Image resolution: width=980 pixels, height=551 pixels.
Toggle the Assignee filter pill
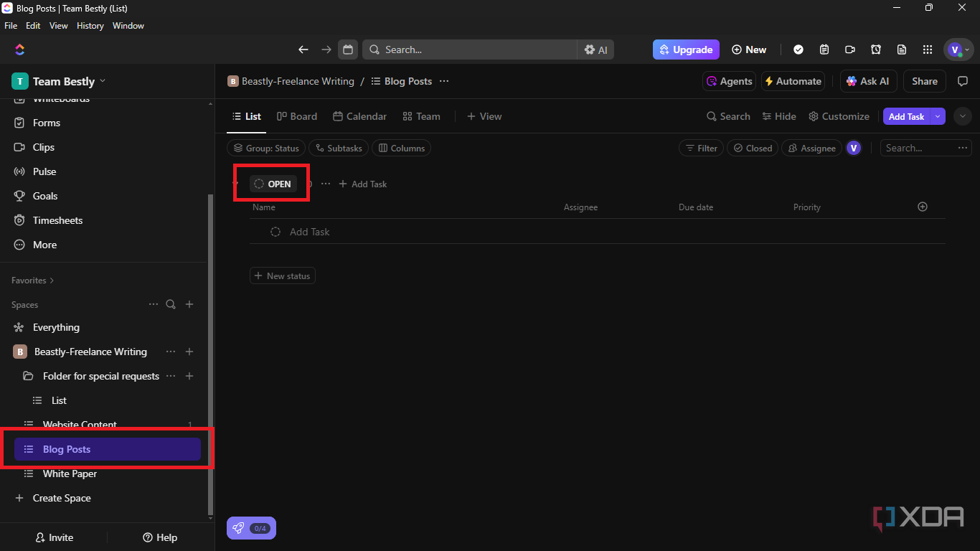coord(811,148)
